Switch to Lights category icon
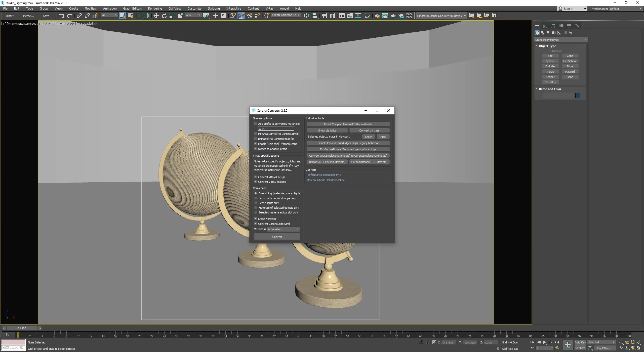 click(548, 33)
